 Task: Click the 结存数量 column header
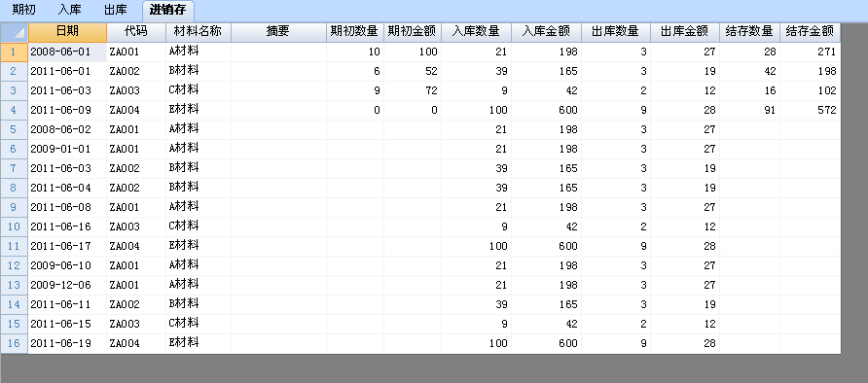point(749,33)
